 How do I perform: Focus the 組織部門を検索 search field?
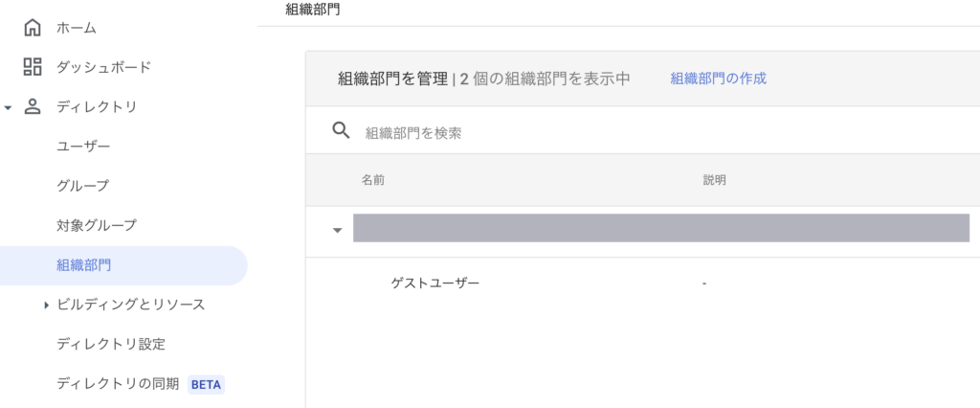coord(574,132)
